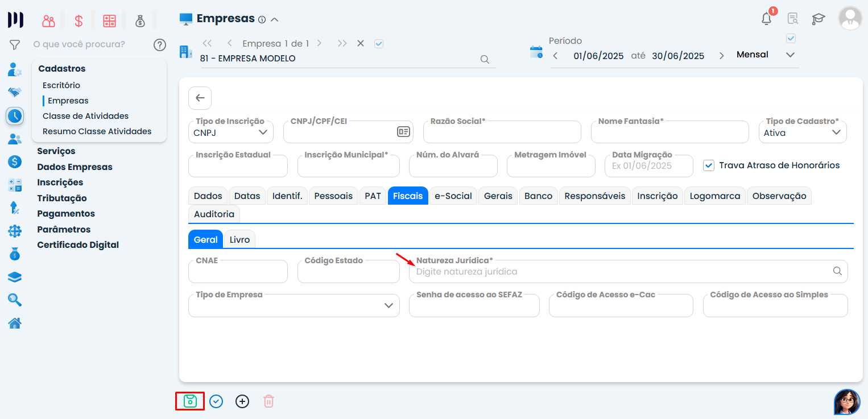This screenshot has width=868, height=419.
Task: Click the green save icon
Action: (190, 401)
